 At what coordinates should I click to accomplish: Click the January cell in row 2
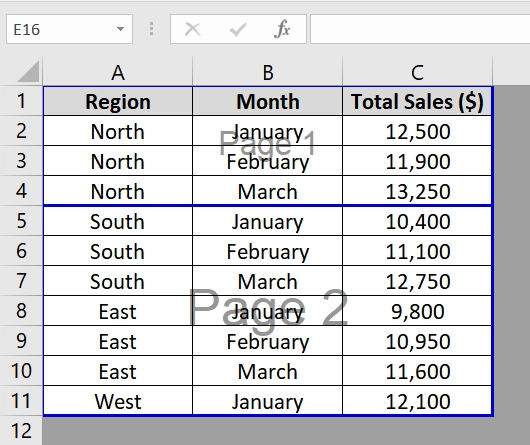[267, 131]
